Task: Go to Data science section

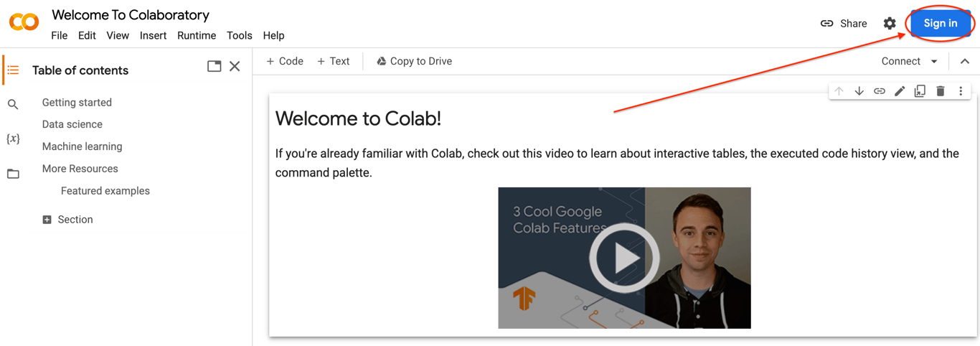Action: [x=72, y=124]
